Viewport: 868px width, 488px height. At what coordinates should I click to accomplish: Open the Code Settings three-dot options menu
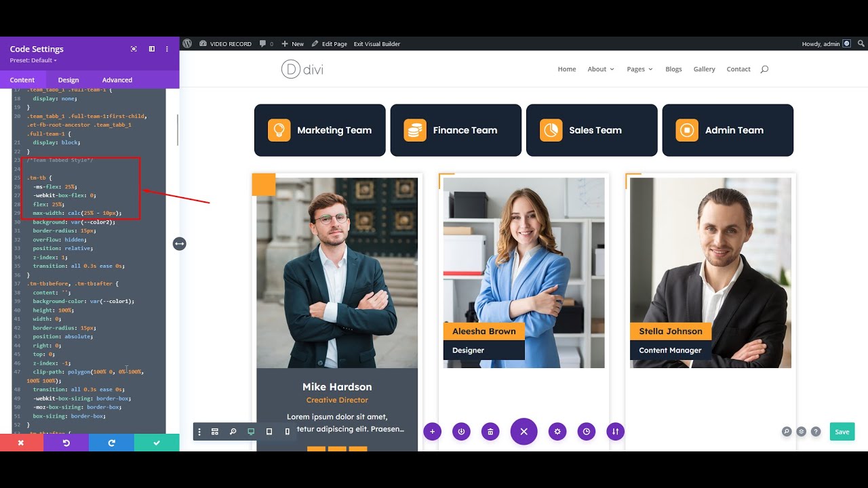167,49
